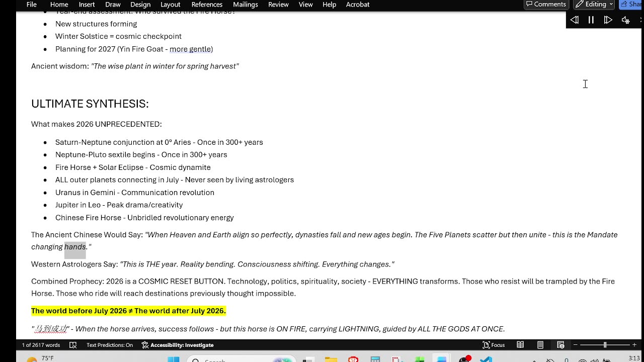Switch to Read Mode view
The width and height of the screenshot is (644, 362).
[x=520, y=345]
